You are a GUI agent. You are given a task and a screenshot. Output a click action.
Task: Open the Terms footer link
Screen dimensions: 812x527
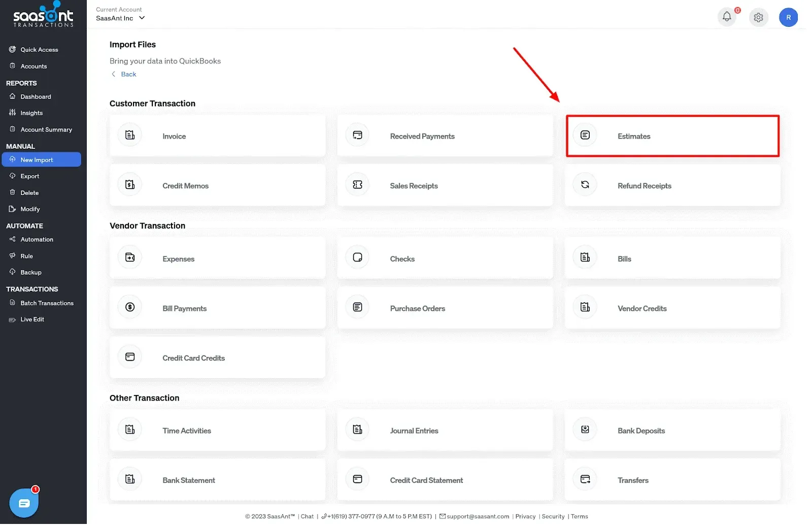579,517
